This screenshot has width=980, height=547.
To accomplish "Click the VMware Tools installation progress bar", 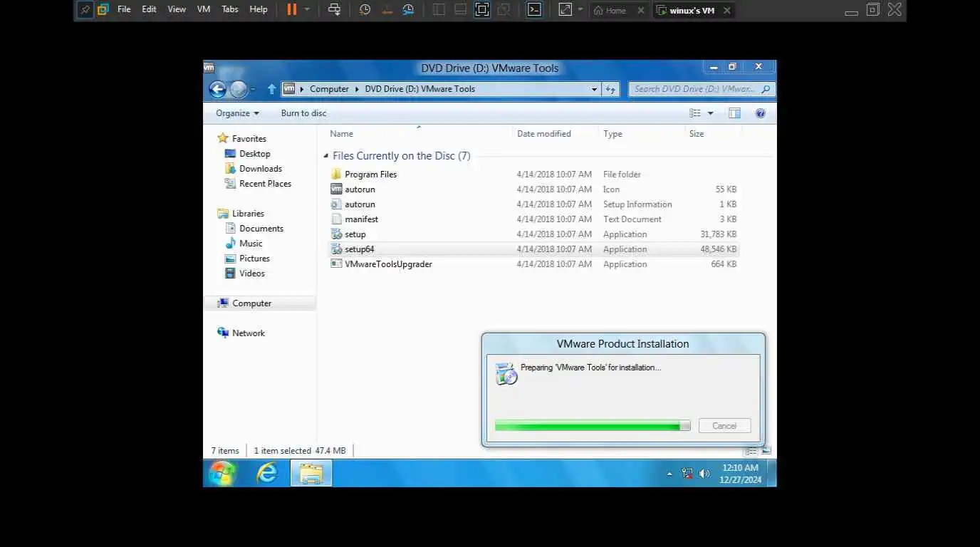I will 593,426.
